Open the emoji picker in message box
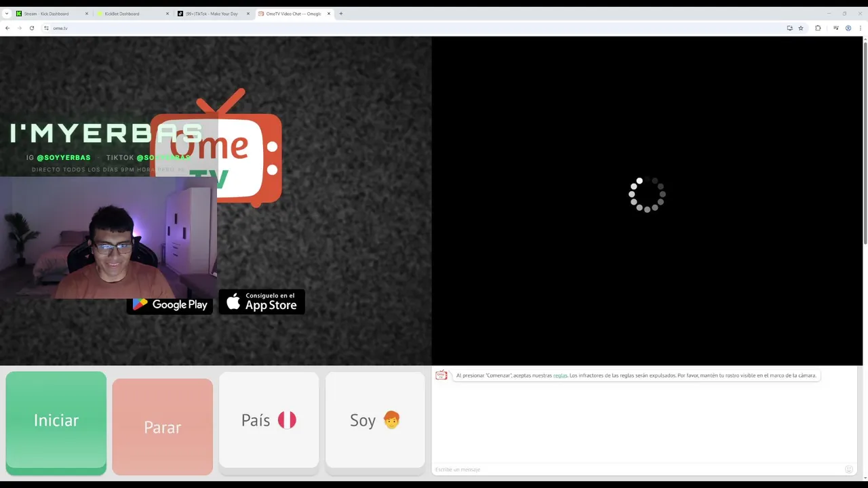This screenshot has height=488, width=868. (x=848, y=469)
